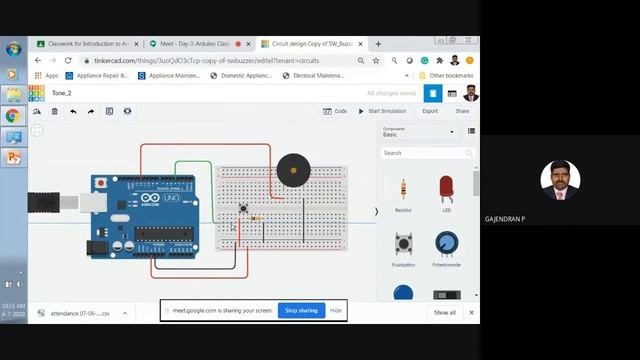Select the Arduino Uno board
Screen dimensions: 640x360
[x=144, y=216]
